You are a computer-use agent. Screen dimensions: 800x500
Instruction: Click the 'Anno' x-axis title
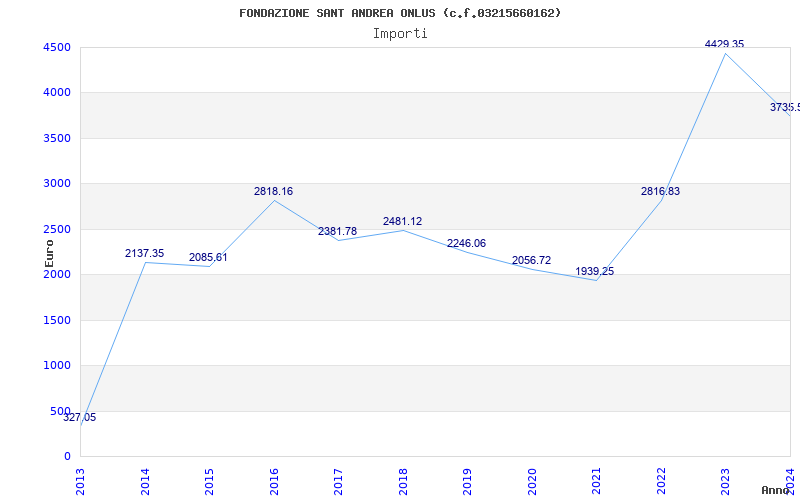775,490
